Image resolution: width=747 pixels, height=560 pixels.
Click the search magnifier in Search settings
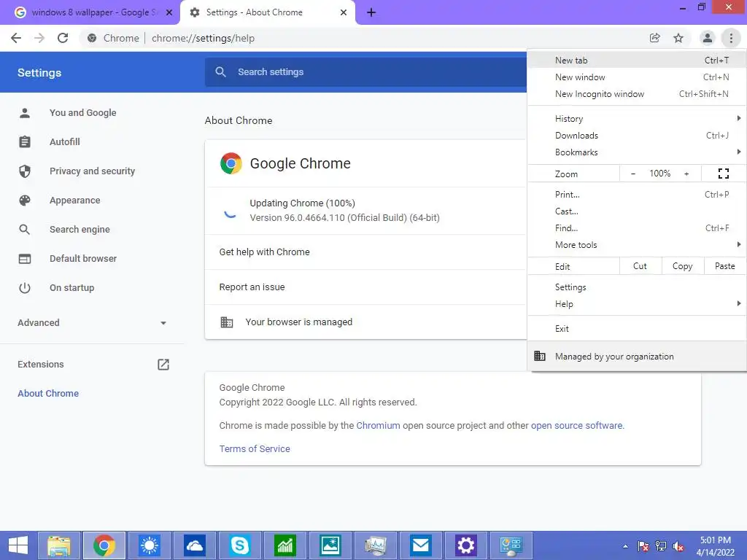tap(220, 72)
